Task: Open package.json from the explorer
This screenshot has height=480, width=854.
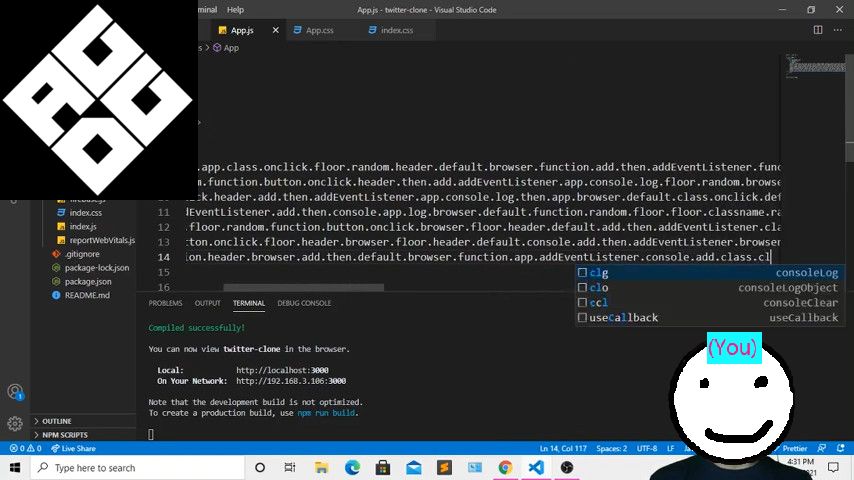Action: (88, 281)
